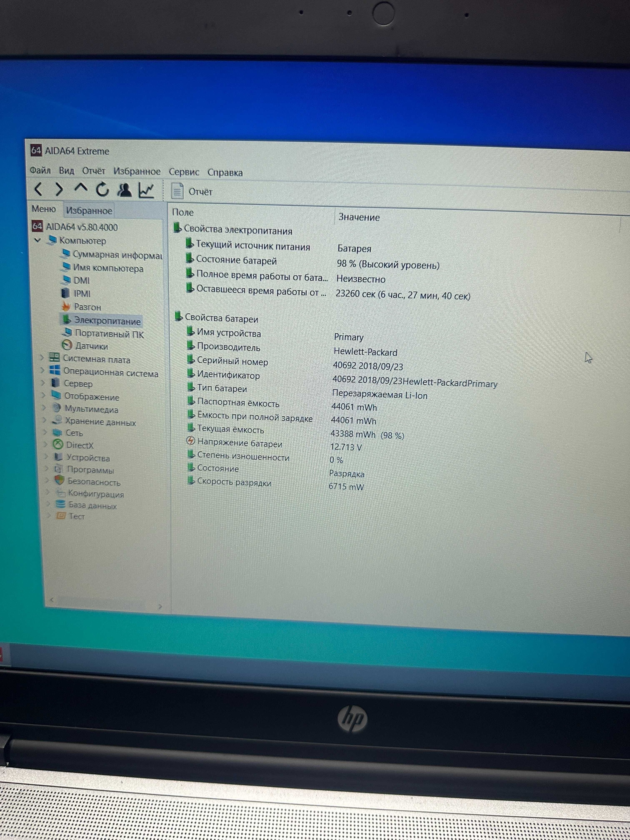Select Свойства батареи group row
Viewport: 630px width, 840px height.
[216, 318]
